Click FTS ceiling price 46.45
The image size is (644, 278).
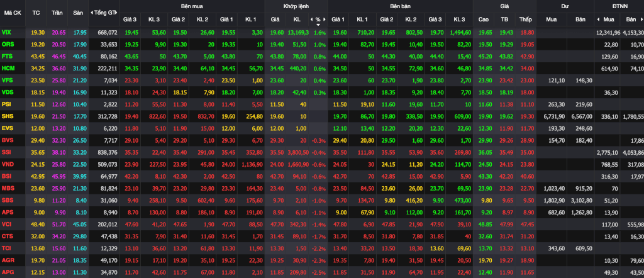point(58,56)
